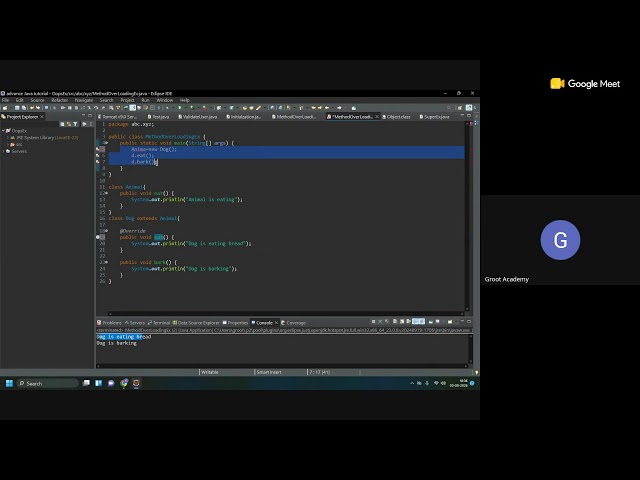Viewport: 640px width, 480px height.
Task: Click the Groot Academy avatar tile
Action: [x=560, y=240]
